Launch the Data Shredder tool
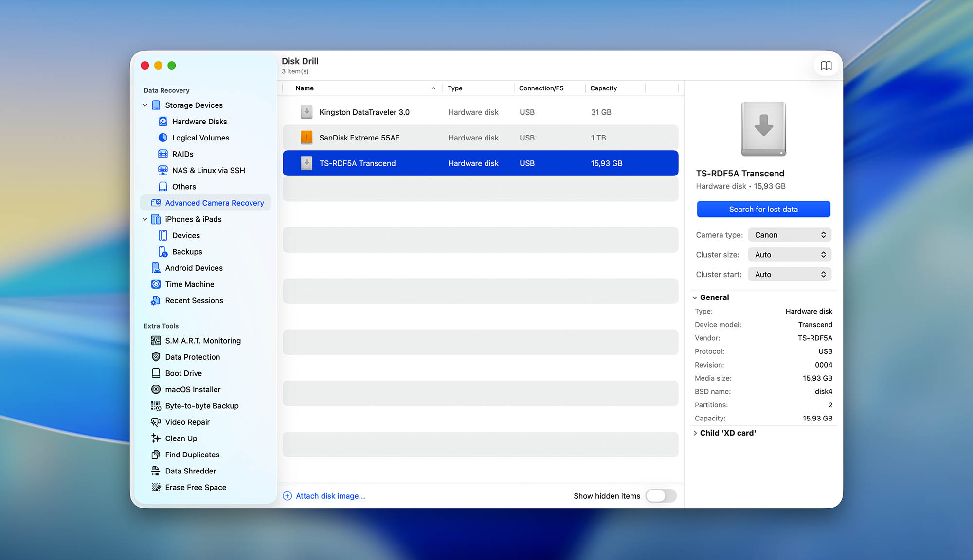The image size is (973, 560). pyautogui.click(x=191, y=471)
